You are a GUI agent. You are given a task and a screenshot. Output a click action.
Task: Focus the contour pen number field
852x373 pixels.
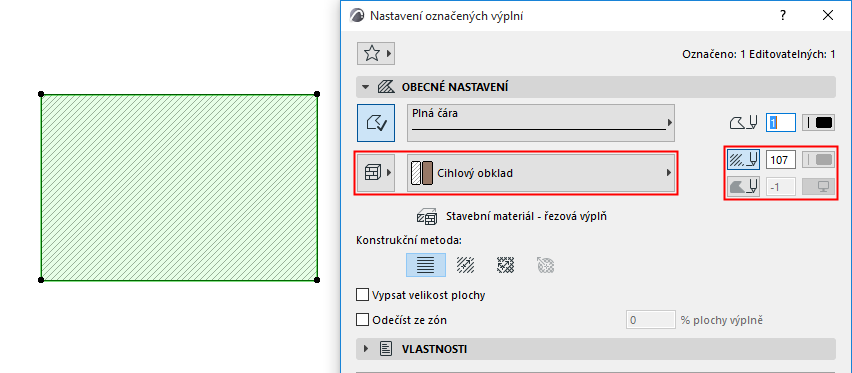[781, 122]
